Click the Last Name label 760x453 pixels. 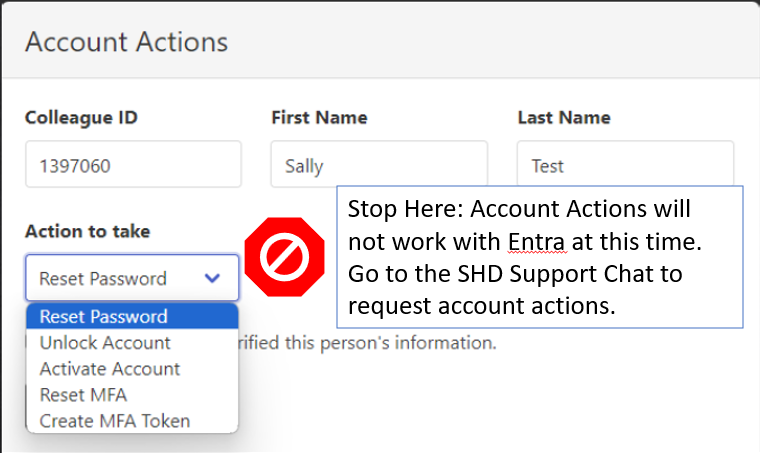[564, 118]
